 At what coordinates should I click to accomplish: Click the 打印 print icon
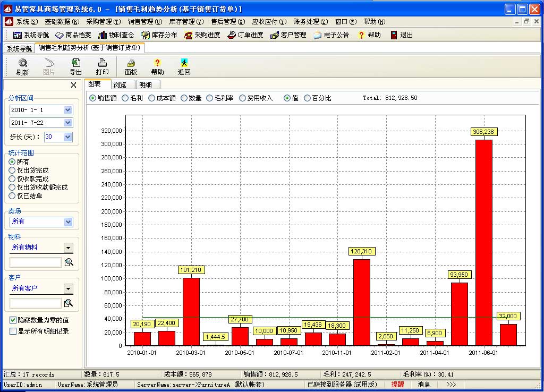pos(102,63)
